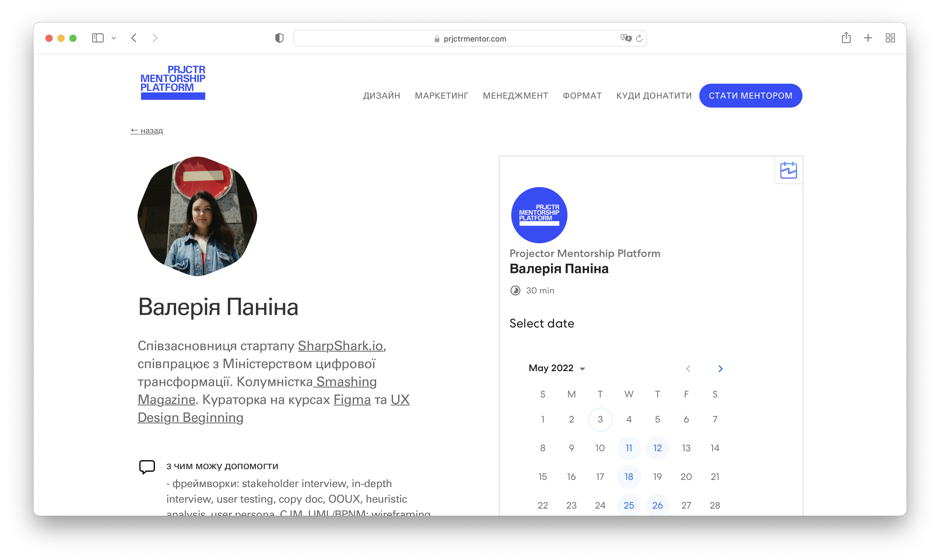This screenshot has width=940, height=560.
Task: Select May 26 in the calendar
Action: (x=657, y=505)
